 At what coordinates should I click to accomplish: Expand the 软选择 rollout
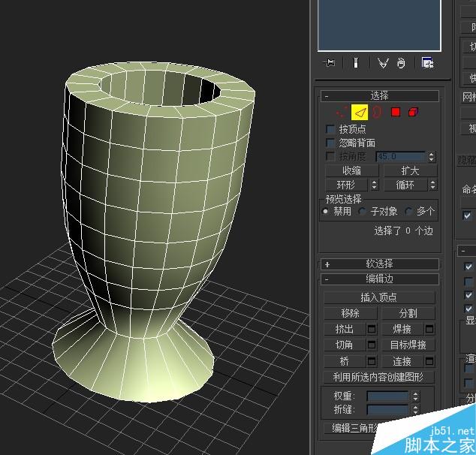click(379, 264)
